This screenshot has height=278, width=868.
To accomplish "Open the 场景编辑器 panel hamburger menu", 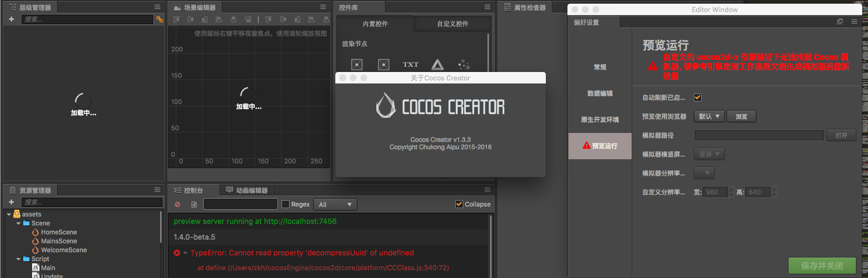I will [x=323, y=7].
